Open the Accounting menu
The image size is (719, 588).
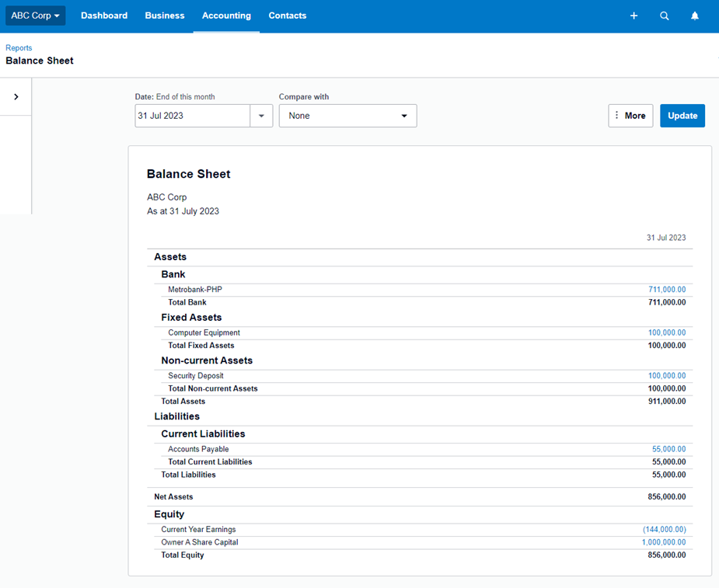(x=226, y=16)
